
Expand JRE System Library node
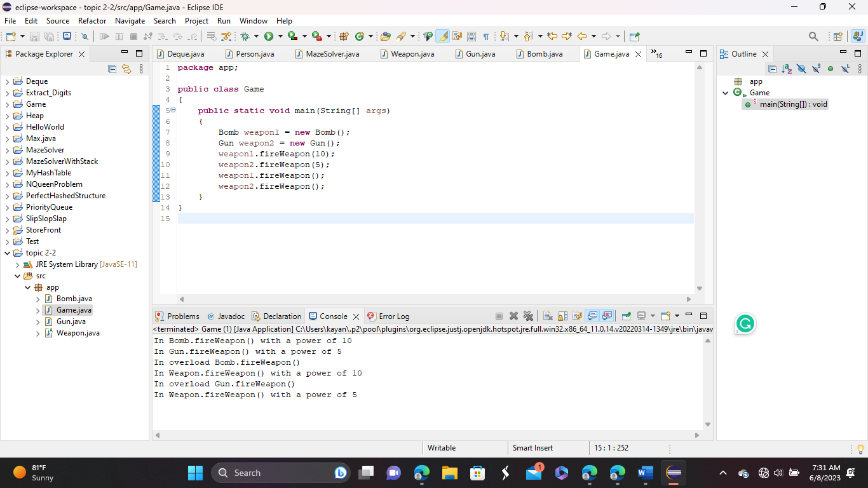tap(18, 264)
